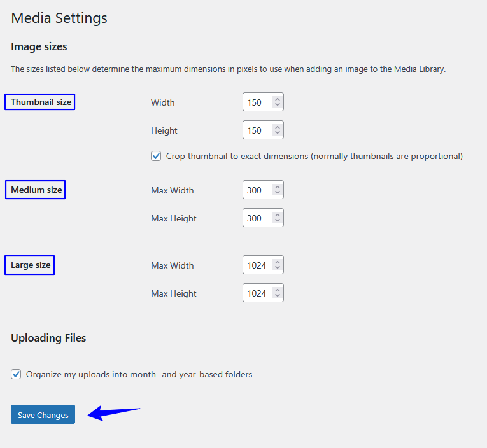Click the Medium size label

36,190
